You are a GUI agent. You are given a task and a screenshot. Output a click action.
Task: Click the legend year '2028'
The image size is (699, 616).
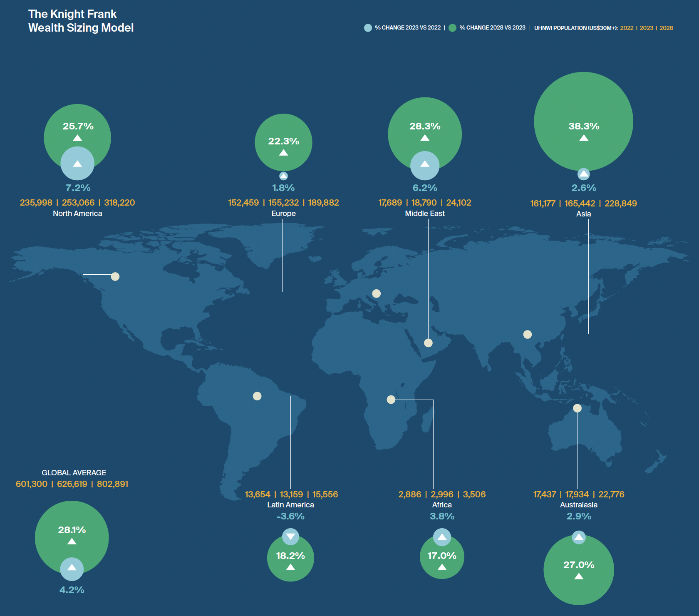666,28
